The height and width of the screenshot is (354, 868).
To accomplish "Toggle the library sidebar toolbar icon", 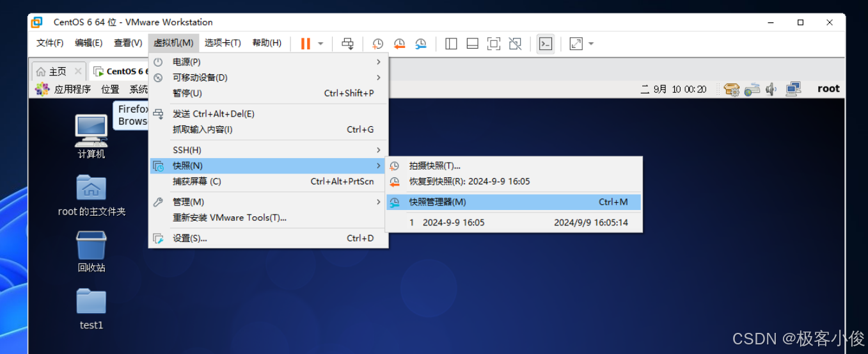I will pos(451,44).
